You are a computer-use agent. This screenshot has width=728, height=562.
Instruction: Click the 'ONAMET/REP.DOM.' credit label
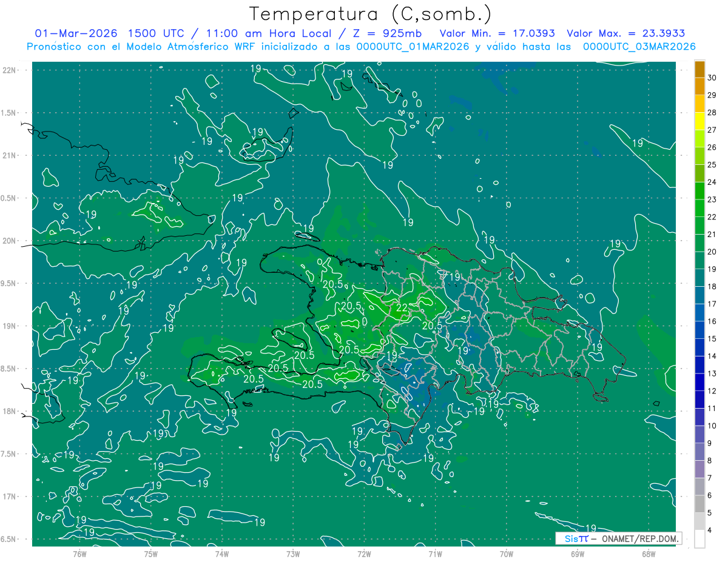pyautogui.click(x=640, y=538)
